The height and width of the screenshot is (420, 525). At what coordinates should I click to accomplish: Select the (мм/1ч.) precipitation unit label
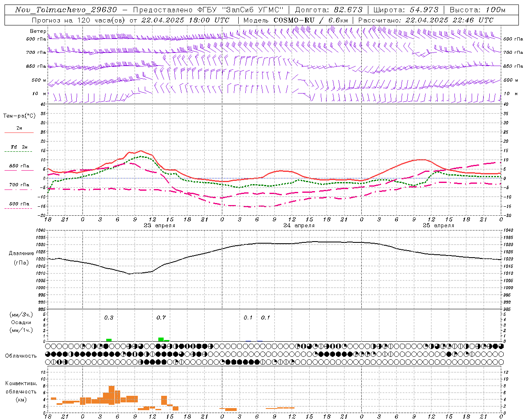[x=21, y=330]
